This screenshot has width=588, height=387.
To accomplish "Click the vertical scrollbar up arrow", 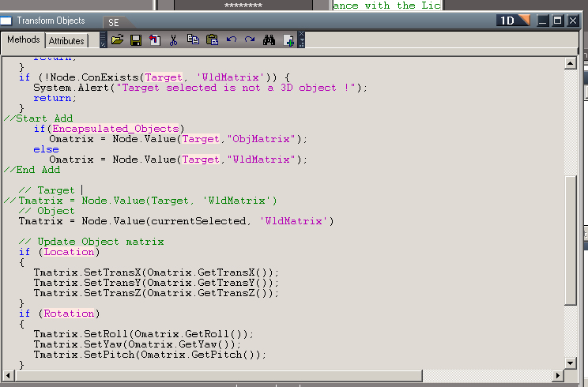I will pos(571,63).
